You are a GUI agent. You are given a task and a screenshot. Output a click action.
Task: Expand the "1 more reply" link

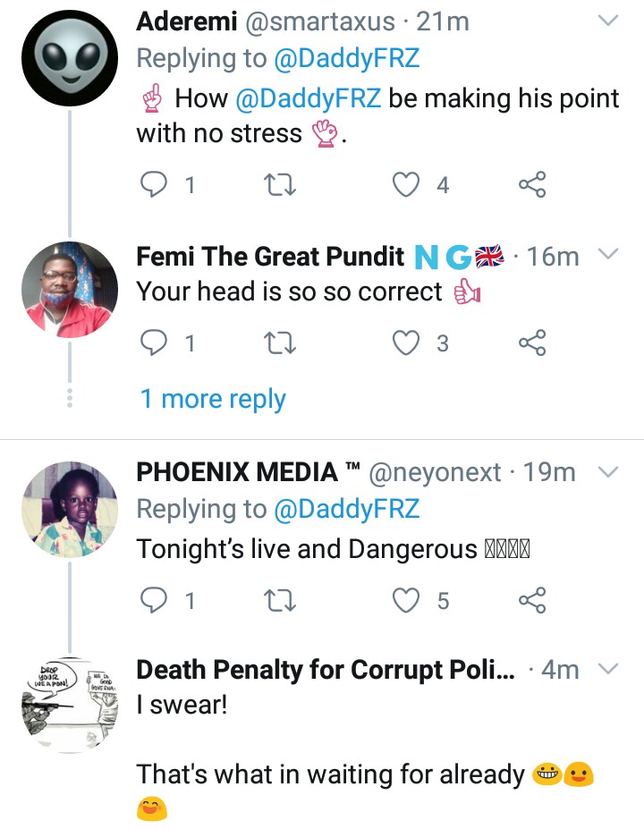tap(213, 399)
